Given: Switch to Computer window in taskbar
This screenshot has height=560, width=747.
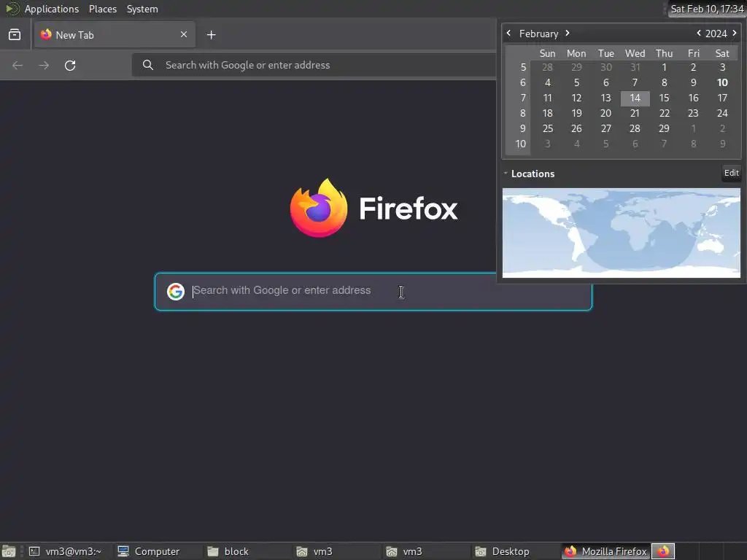Looking at the screenshot, I should (158, 551).
